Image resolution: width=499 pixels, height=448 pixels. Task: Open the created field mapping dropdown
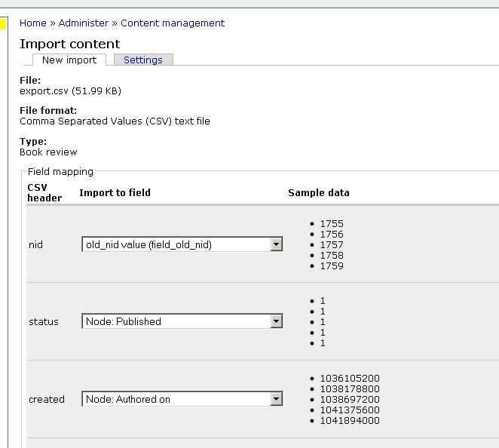[182, 399]
